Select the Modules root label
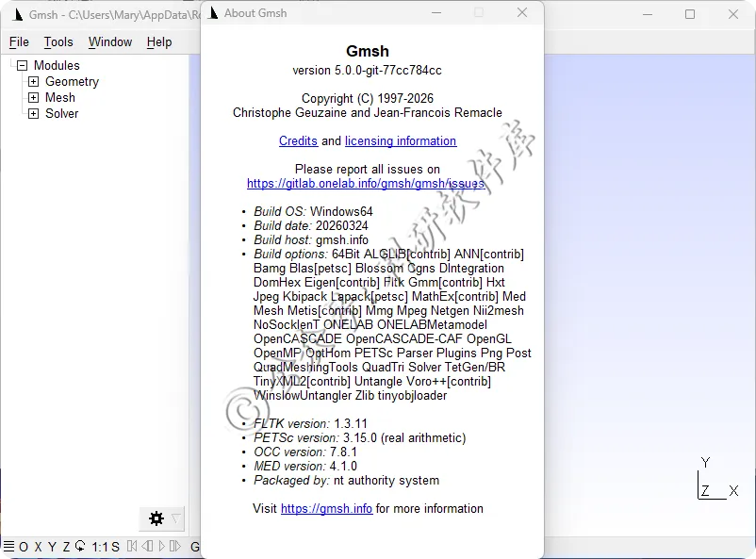This screenshot has height=559, width=756. point(57,65)
